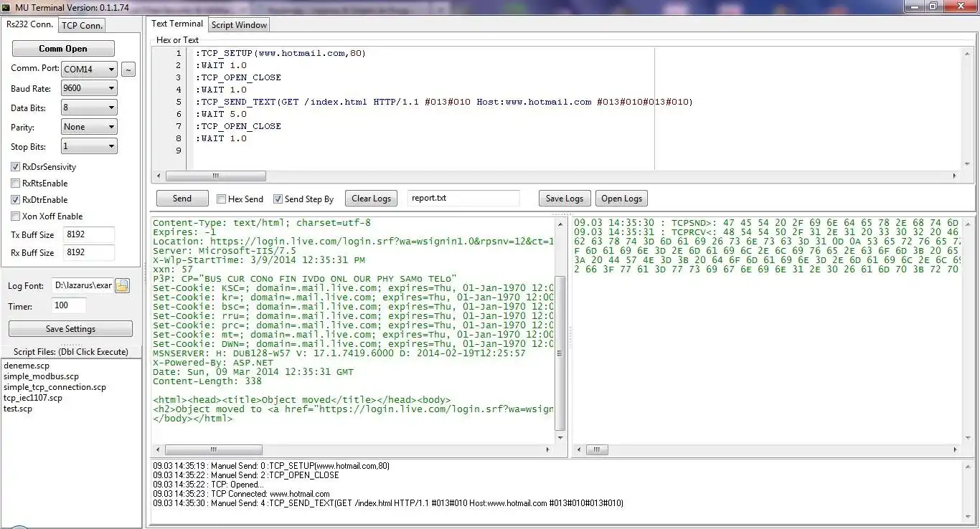This screenshot has width=980, height=529.
Task: Click the Rx Buff Size field
Action: pyautogui.click(x=88, y=252)
